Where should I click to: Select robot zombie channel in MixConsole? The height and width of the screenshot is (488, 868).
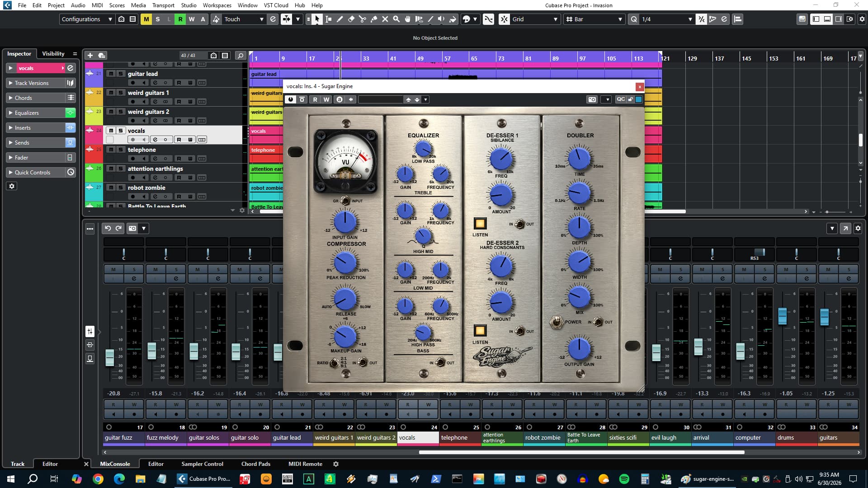point(544,437)
